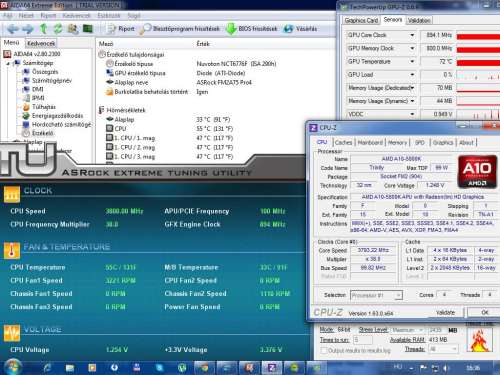The height and width of the screenshot is (375, 500).
Task: Open GPU Memory Clock dropdown in GPU-Z
Action: tap(412, 48)
